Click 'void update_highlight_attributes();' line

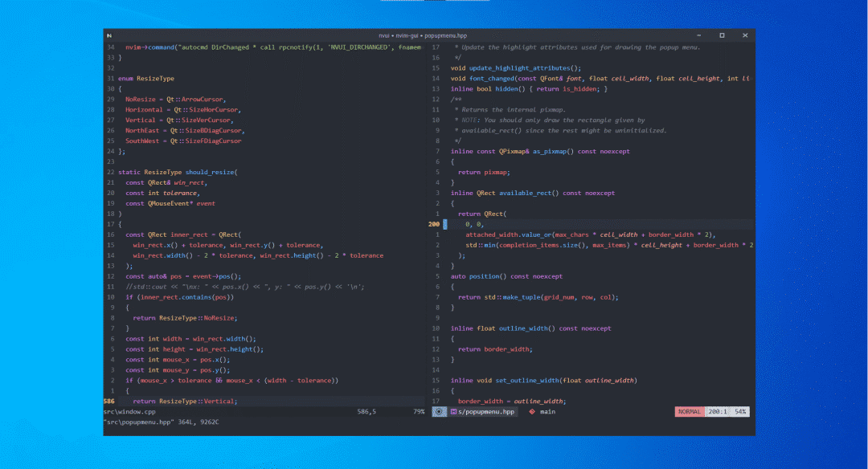tap(516, 68)
